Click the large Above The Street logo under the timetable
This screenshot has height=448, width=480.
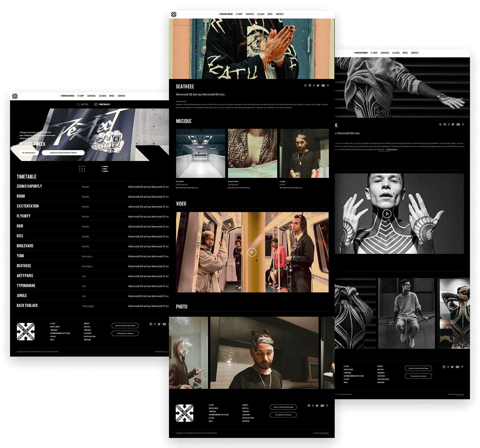point(26,332)
